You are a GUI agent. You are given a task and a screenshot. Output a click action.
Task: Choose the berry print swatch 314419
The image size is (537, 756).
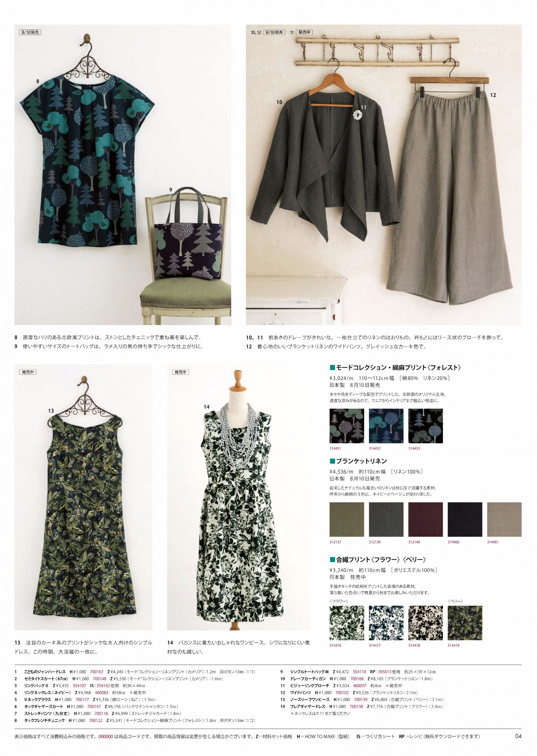point(465,623)
